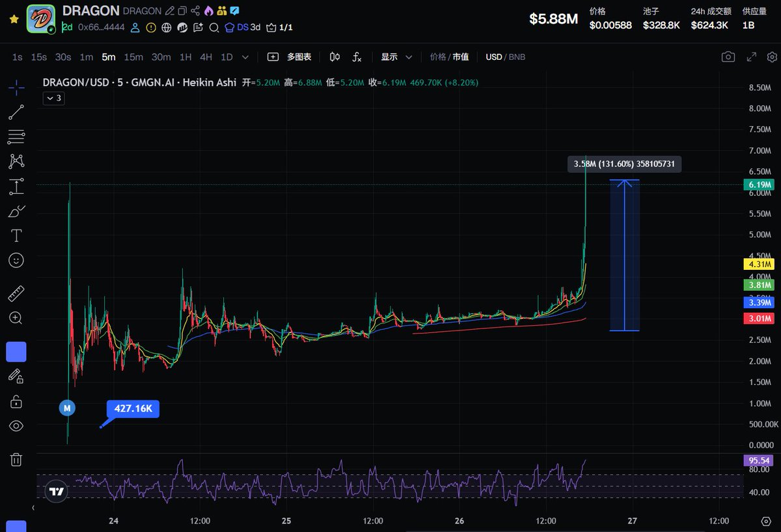Copy contract address 0x66...4444
Viewport: 781px width, 532px height.
[x=100, y=27]
